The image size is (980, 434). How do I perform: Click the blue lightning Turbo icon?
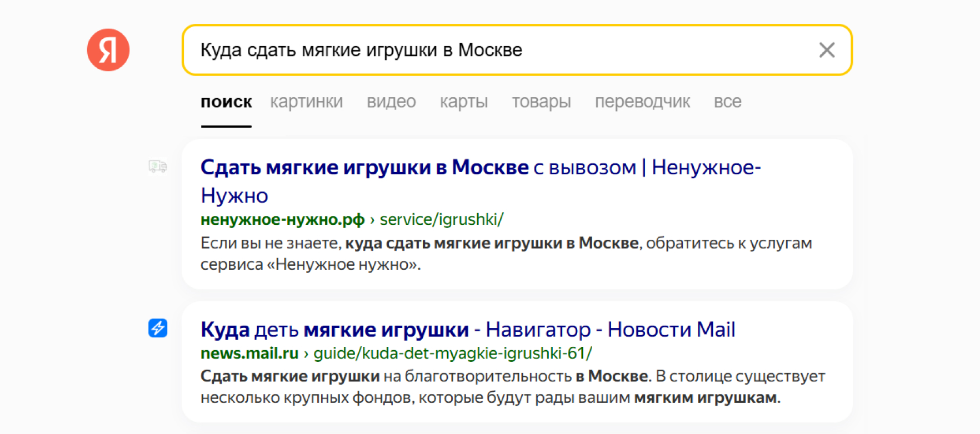[158, 328]
